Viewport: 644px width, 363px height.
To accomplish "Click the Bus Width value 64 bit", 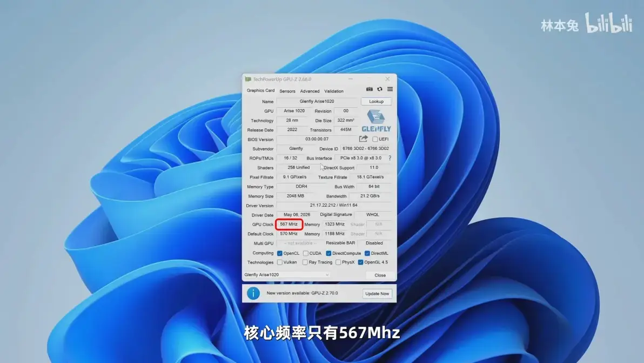I will click(374, 186).
